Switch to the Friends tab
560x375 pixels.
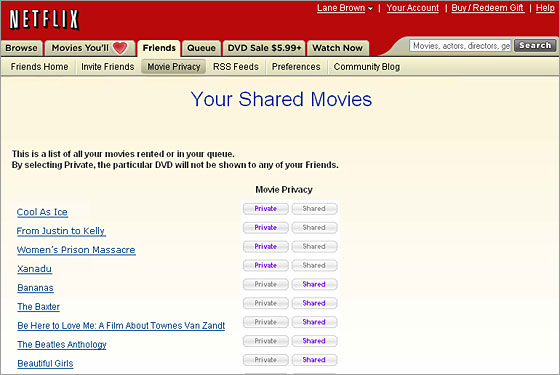159,48
